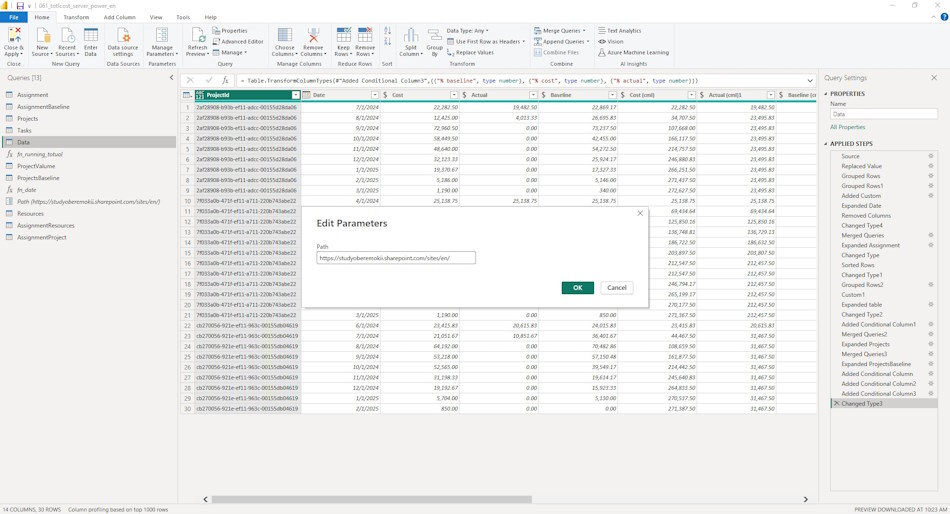The width and height of the screenshot is (950, 514).
Task: Open the Actual column filter dropdown
Action: pyautogui.click(x=533, y=95)
